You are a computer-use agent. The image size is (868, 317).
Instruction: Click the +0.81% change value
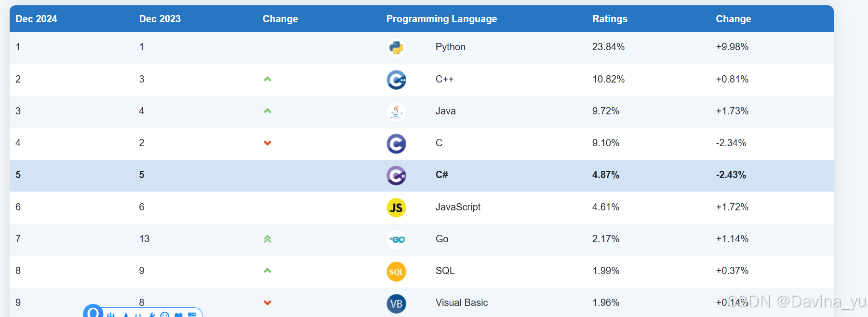click(732, 79)
